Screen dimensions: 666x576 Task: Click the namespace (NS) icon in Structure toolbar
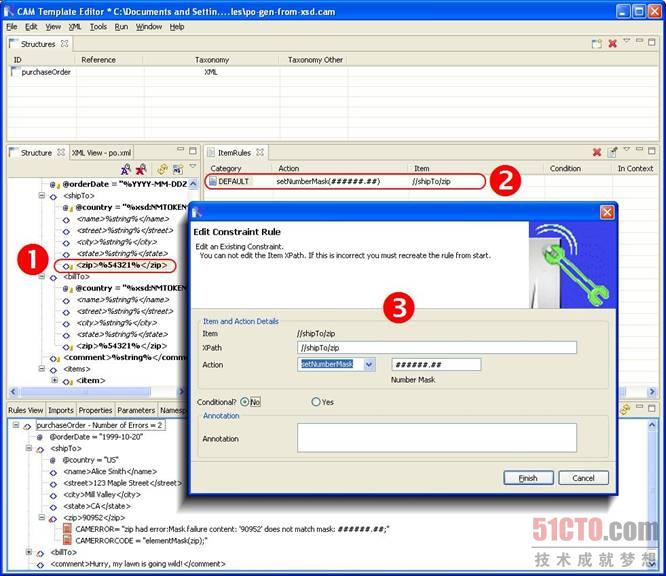tap(178, 169)
